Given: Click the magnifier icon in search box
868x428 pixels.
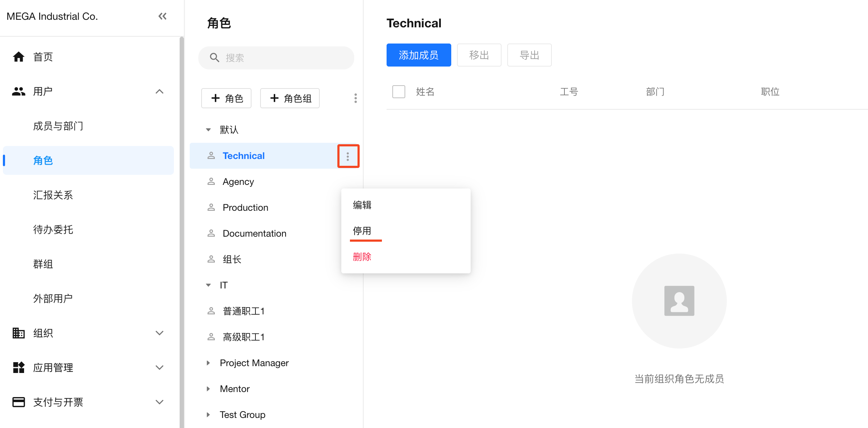Looking at the screenshot, I should (214, 58).
